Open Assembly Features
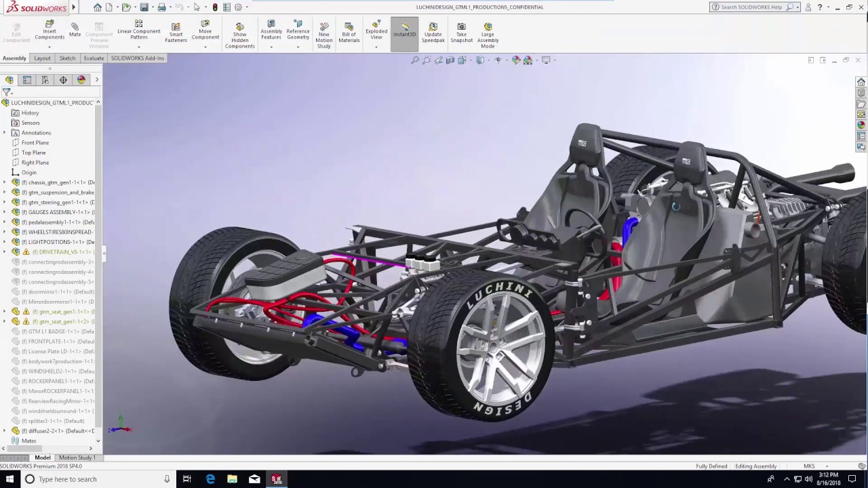Viewport: 868px width, 488px height. pos(271,31)
